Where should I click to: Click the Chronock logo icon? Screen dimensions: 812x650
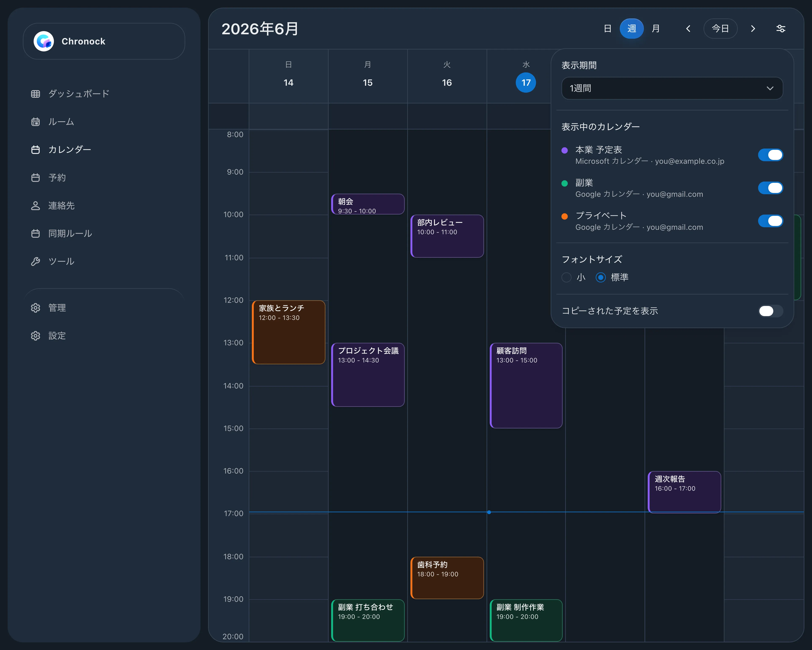pos(44,41)
